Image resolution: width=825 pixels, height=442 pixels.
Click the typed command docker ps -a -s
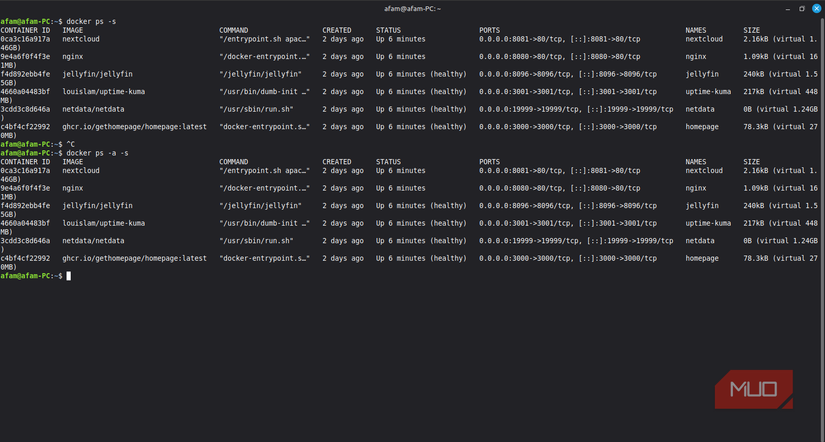97,153
